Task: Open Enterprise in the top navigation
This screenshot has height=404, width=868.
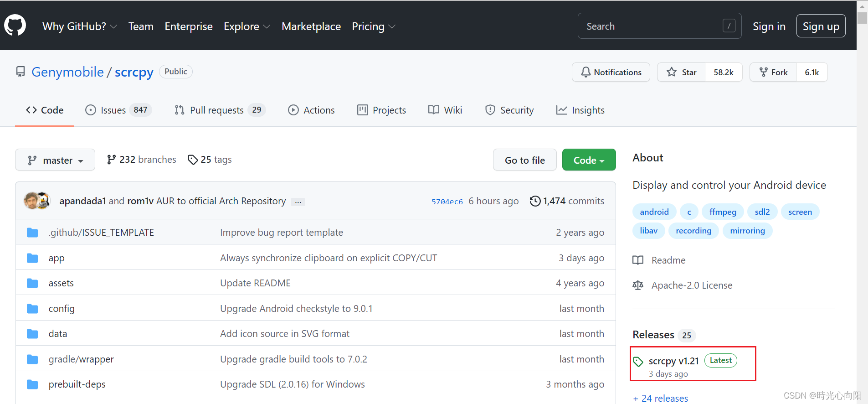Action: pos(189,26)
